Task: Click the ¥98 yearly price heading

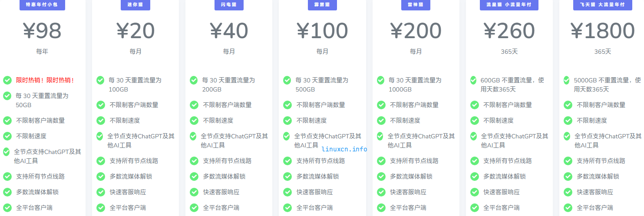Action: point(42,30)
